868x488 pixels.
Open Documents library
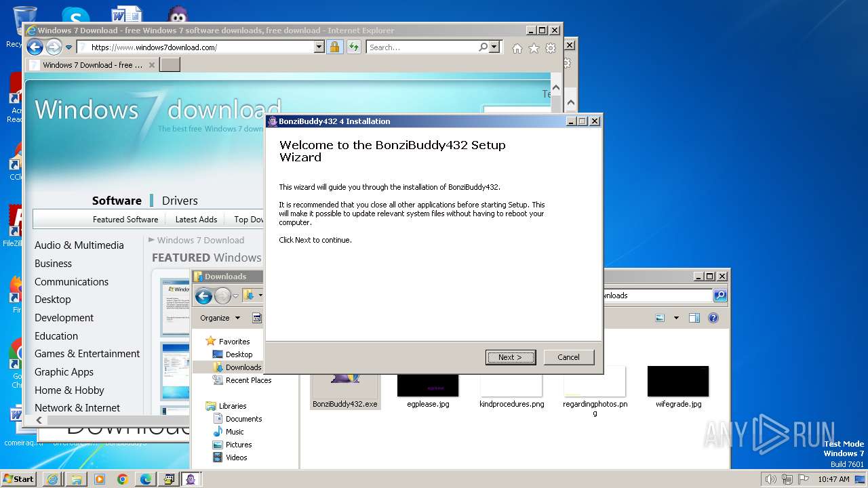(243, 419)
